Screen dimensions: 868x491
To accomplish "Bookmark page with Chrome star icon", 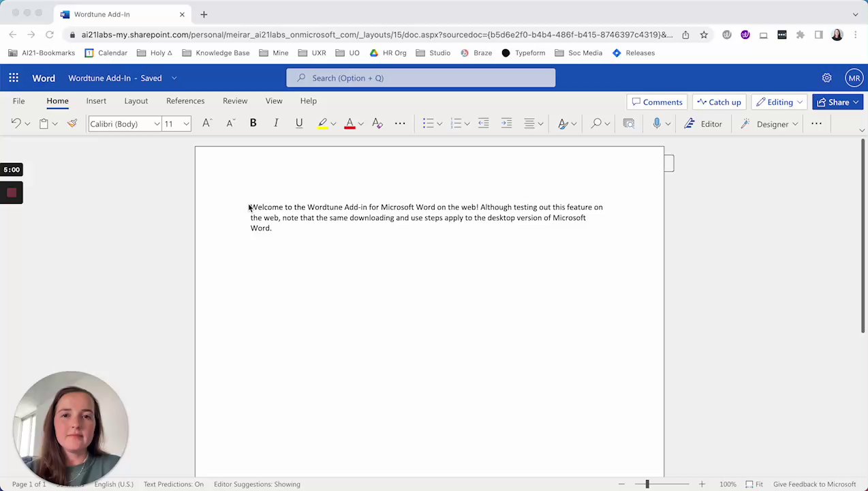I will pyautogui.click(x=704, y=35).
